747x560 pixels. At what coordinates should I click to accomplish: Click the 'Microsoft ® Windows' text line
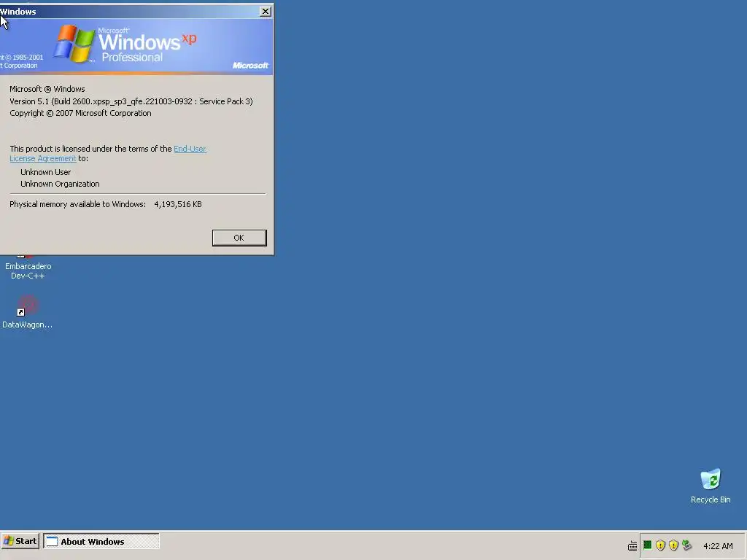pyautogui.click(x=47, y=89)
